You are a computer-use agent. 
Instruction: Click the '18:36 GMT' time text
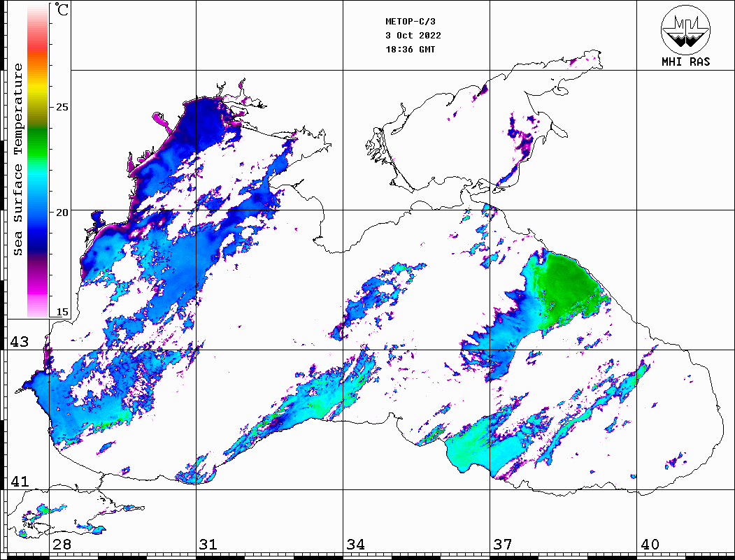411,49
